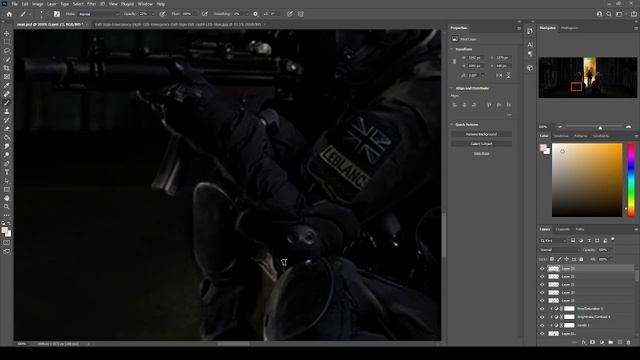Toggle the layer filter on/off switch
Screen dimensions: 640x360
[x=613, y=240]
